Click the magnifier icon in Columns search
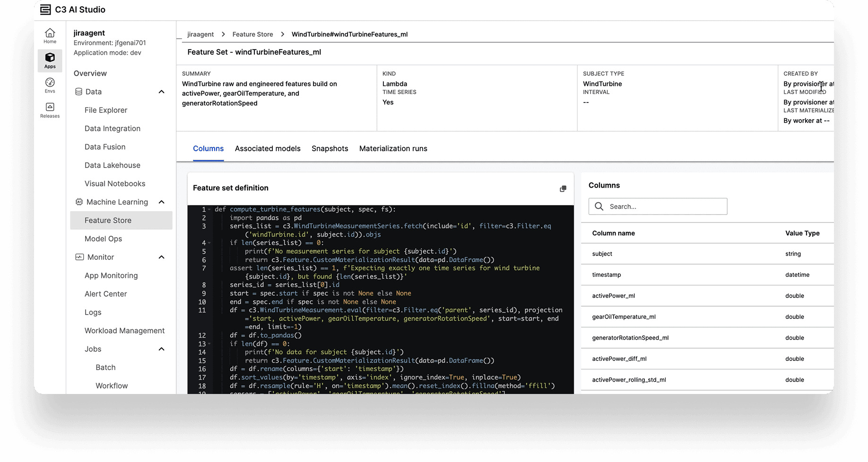Image resolution: width=868 pixels, height=462 pixels. 599,206
